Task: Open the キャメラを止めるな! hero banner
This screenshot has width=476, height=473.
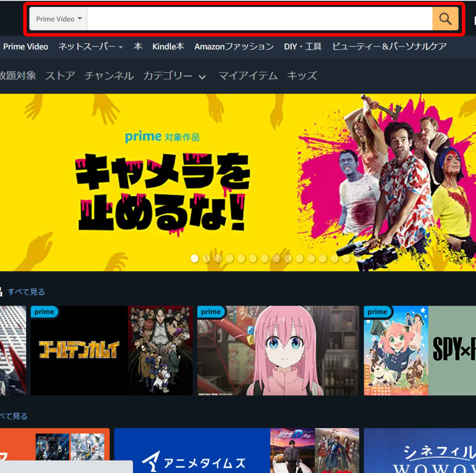Action: coord(238,182)
